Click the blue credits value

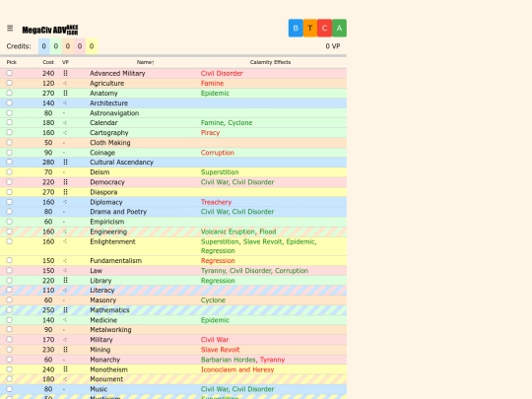[44, 46]
